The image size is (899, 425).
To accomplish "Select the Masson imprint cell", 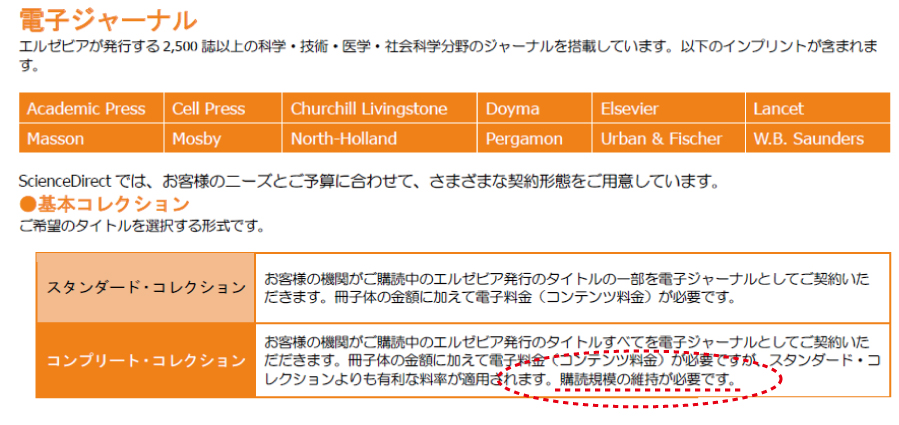I will click(92, 138).
